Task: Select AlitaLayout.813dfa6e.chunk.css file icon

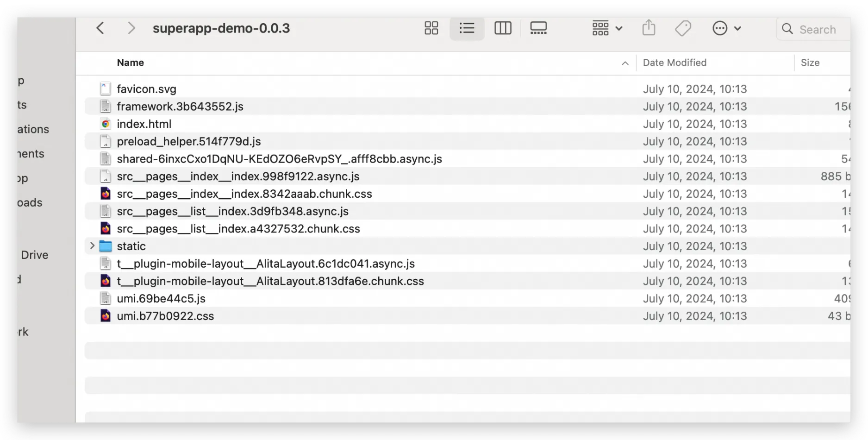Action: click(106, 281)
